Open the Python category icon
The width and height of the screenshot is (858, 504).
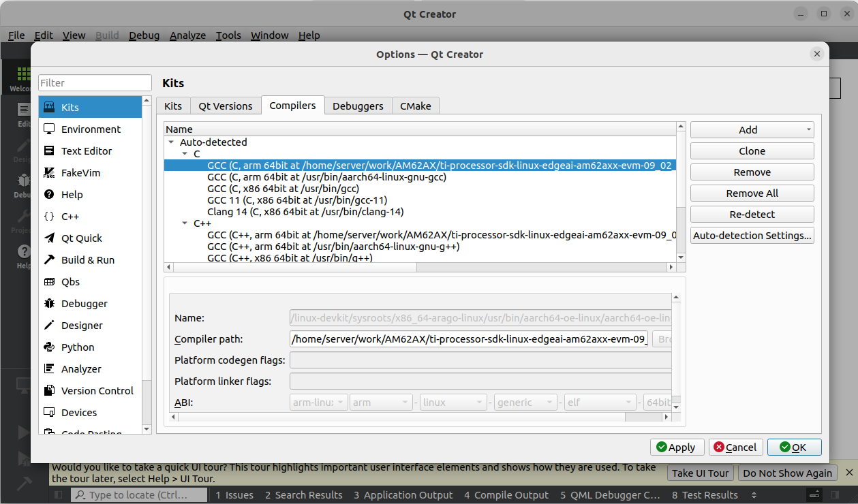(49, 347)
